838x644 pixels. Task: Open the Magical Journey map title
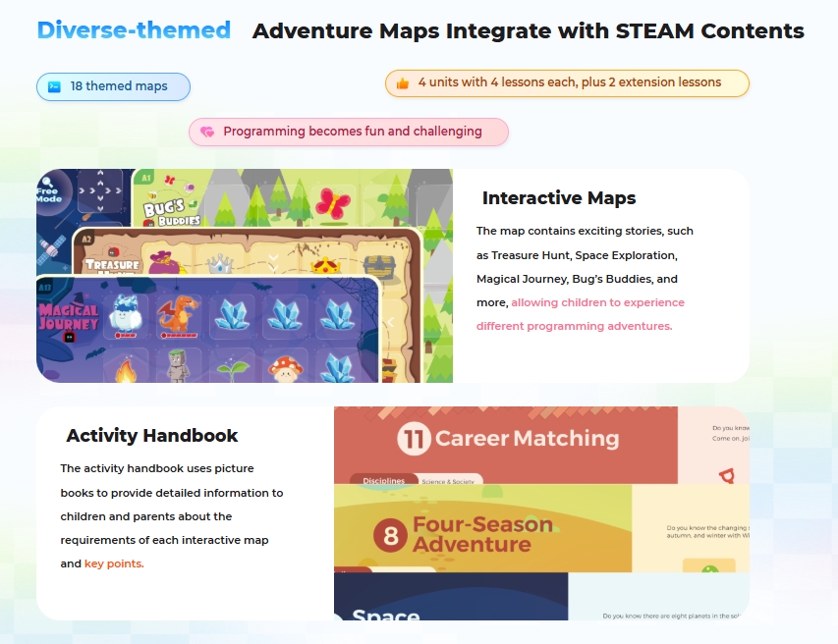click(x=69, y=317)
